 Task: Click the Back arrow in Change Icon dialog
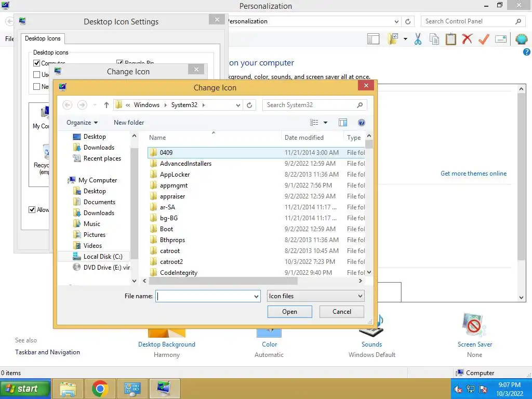coord(67,105)
